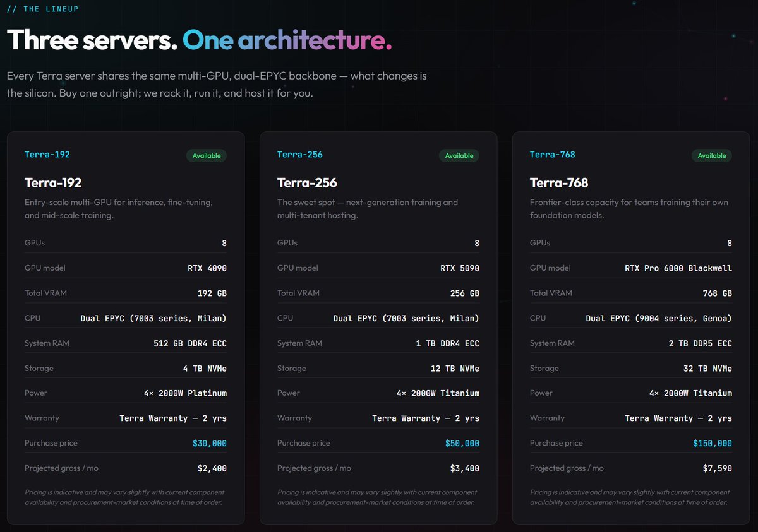The height and width of the screenshot is (532, 758).
Task: Click the small cyan Terra-192 label
Action: coord(47,155)
